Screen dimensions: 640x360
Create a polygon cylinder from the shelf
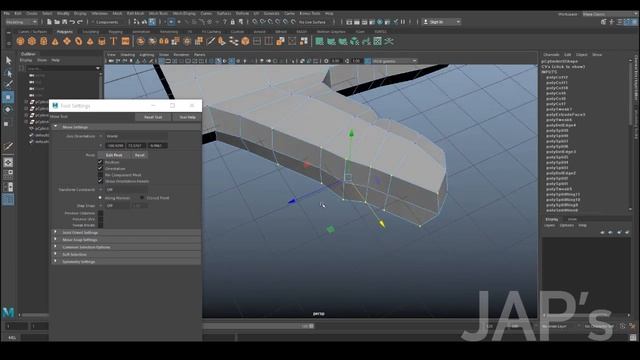pyautogui.click(x=43, y=41)
